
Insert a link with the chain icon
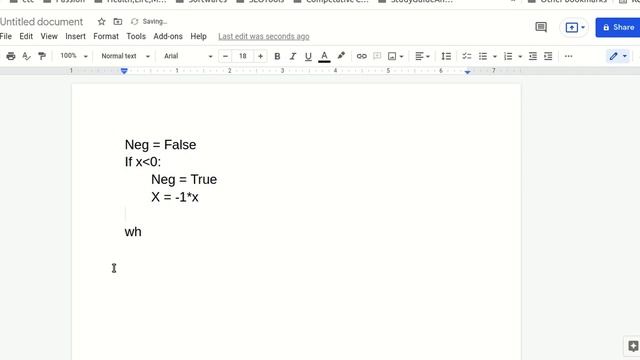[x=362, y=56]
